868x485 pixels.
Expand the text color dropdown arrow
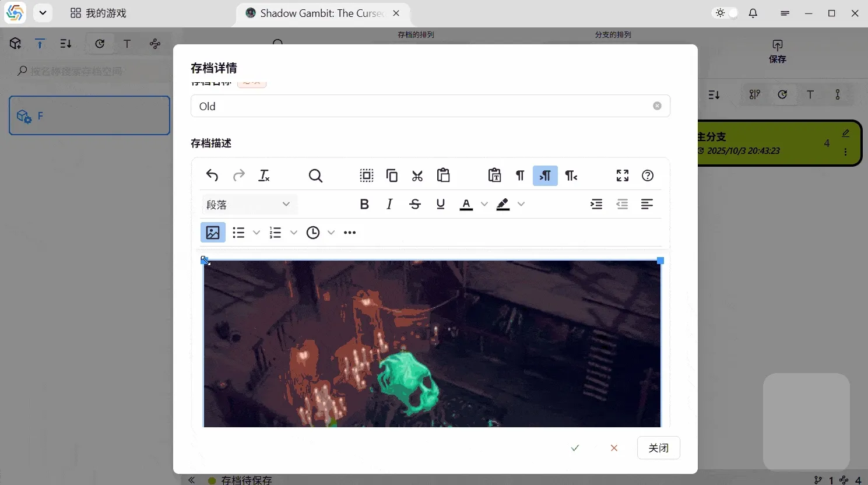[484, 204]
